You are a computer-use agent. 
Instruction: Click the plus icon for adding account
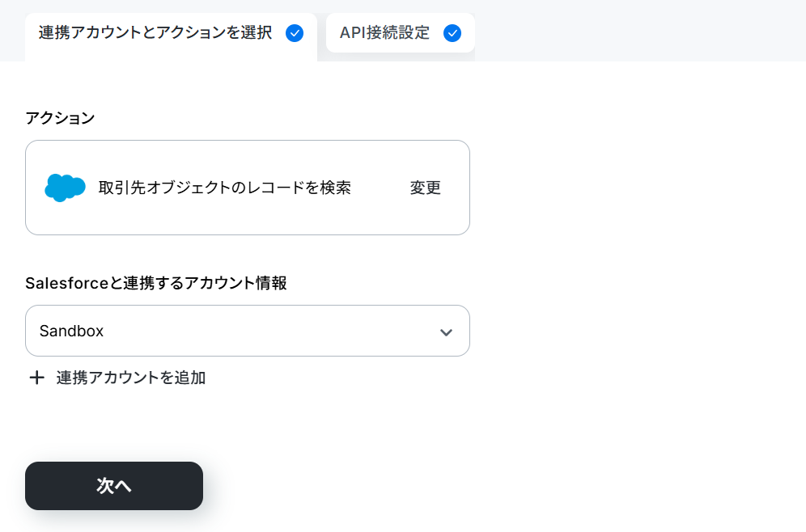[36, 378]
